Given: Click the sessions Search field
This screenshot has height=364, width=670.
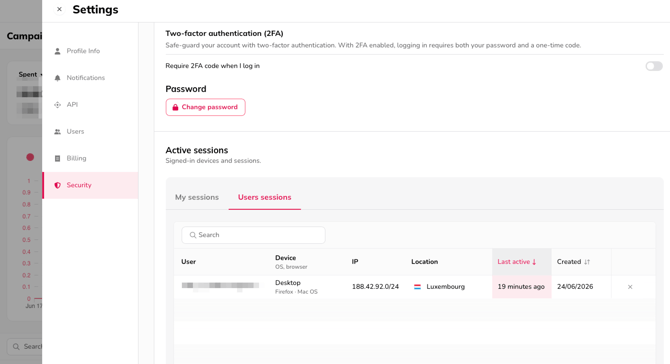Looking at the screenshot, I should pyautogui.click(x=253, y=235).
